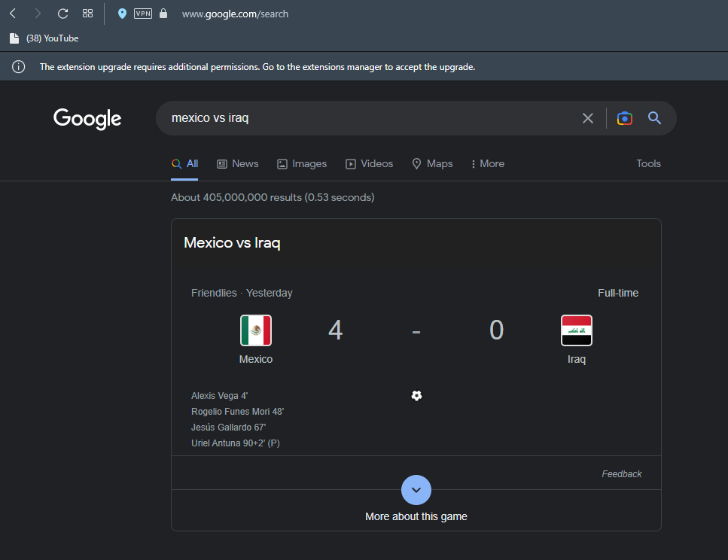Click Mexico's score of 4
Screen dimensions: 728x560
335,330
